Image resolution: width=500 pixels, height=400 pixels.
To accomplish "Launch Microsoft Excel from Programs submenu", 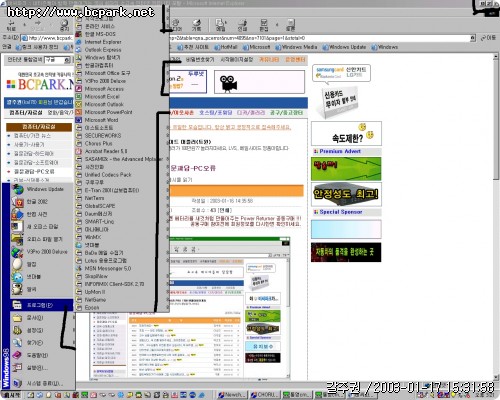I will click(x=102, y=96).
